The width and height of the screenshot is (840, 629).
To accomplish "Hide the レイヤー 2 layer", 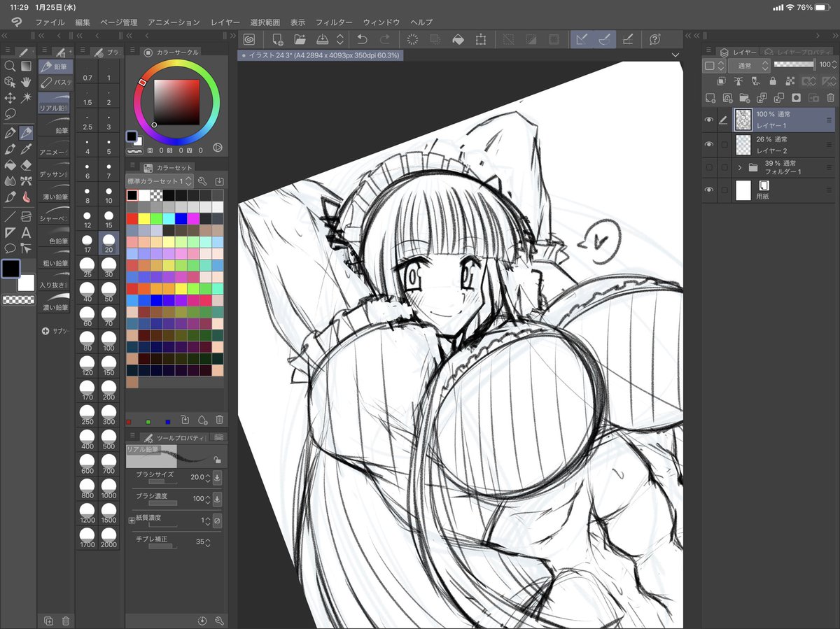I will point(709,143).
